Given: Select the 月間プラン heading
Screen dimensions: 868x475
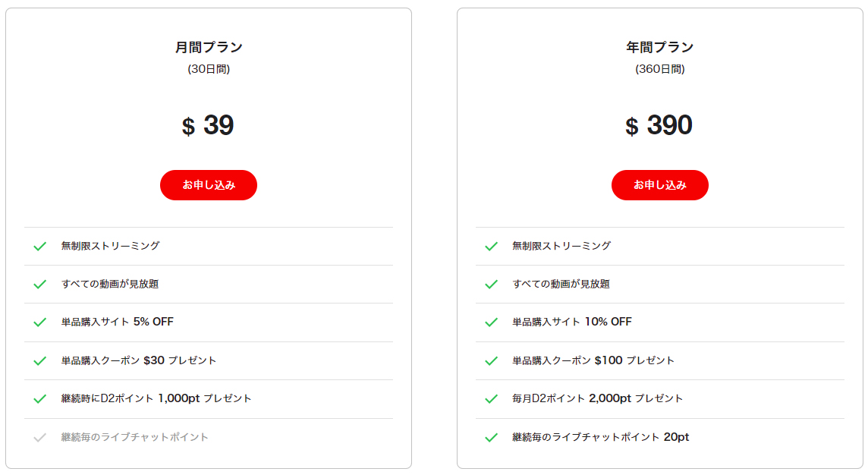Looking at the screenshot, I should pos(209,48).
